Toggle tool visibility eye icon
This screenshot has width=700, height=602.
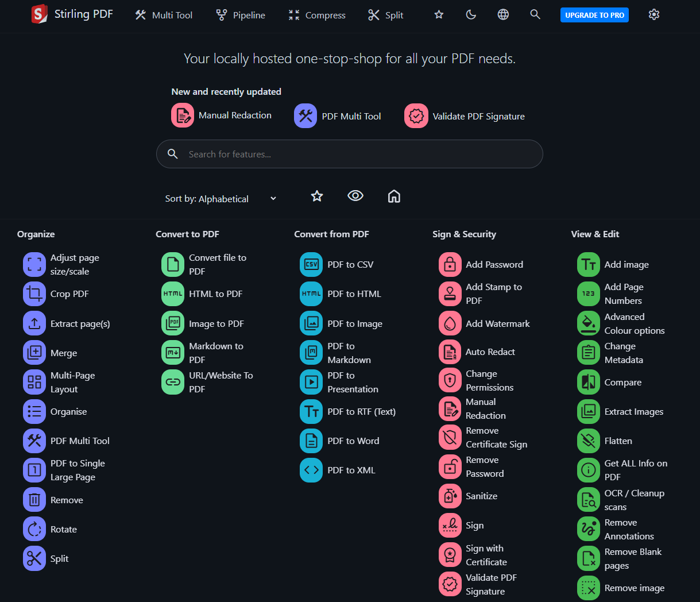pyautogui.click(x=355, y=196)
